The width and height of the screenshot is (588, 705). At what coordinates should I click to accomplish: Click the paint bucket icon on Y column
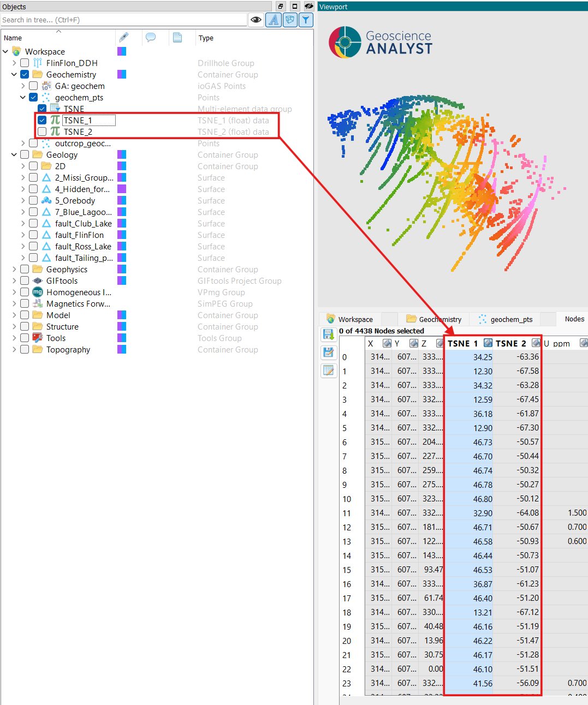(414, 343)
